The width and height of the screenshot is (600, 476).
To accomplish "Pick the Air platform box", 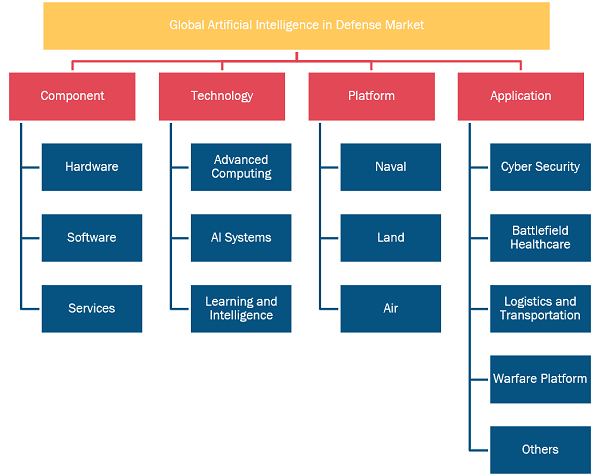I will coord(391,309).
